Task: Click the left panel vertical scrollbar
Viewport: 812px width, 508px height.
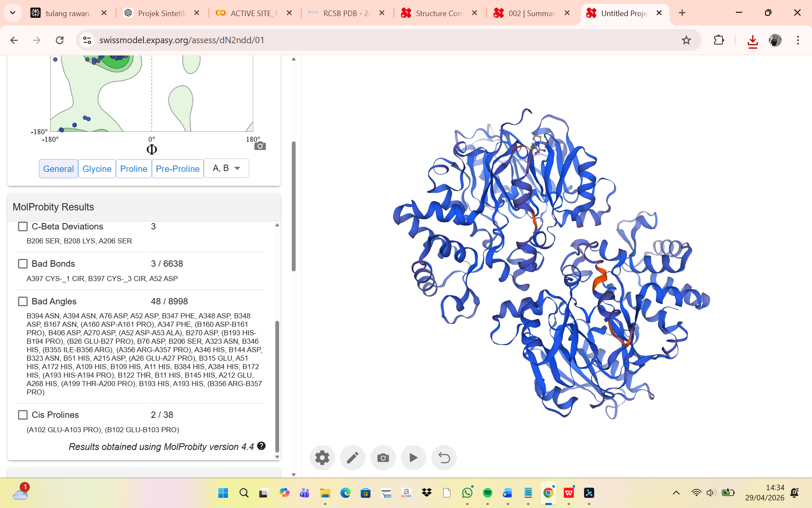Action: click(x=294, y=206)
